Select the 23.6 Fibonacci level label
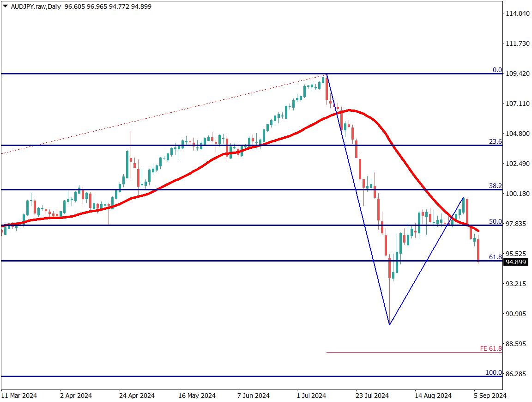The height and width of the screenshot is (402, 532). click(x=496, y=141)
